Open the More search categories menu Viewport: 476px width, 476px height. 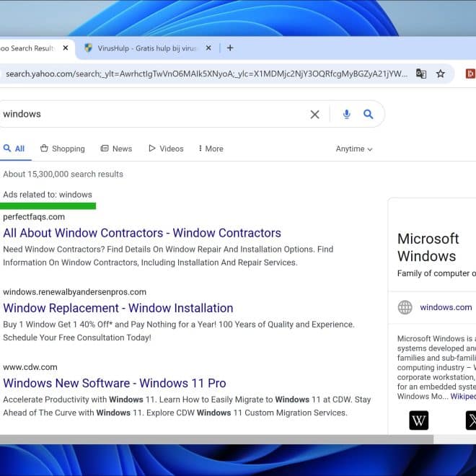tap(211, 149)
